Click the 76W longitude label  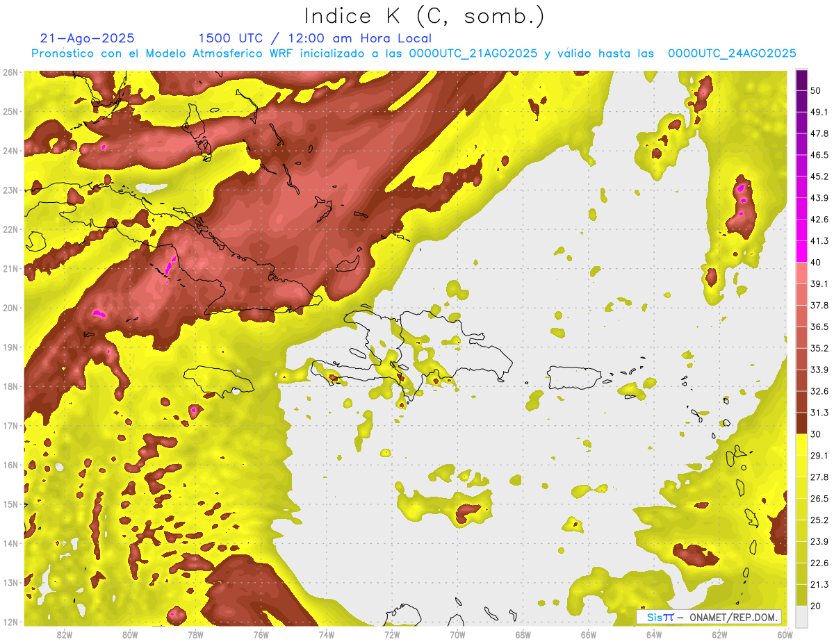coord(261,635)
